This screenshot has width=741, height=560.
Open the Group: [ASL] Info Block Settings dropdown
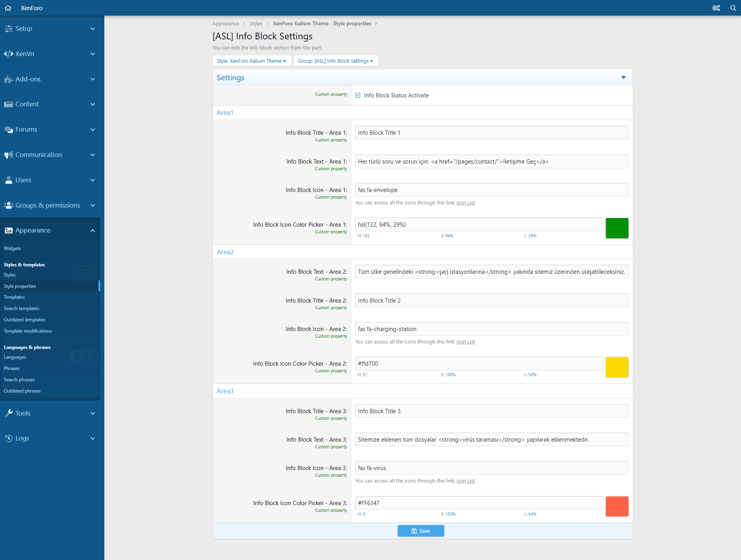pos(335,61)
